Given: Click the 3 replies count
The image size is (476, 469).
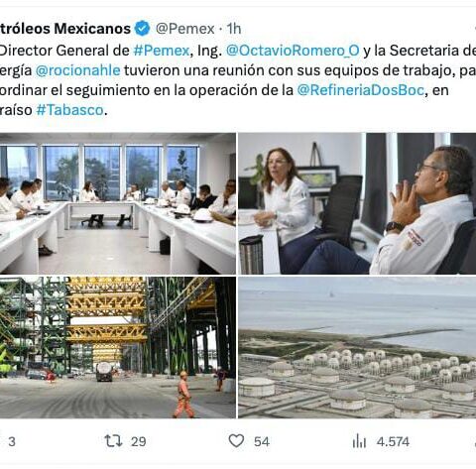Looking at the screenshot, I should point(12,441).
